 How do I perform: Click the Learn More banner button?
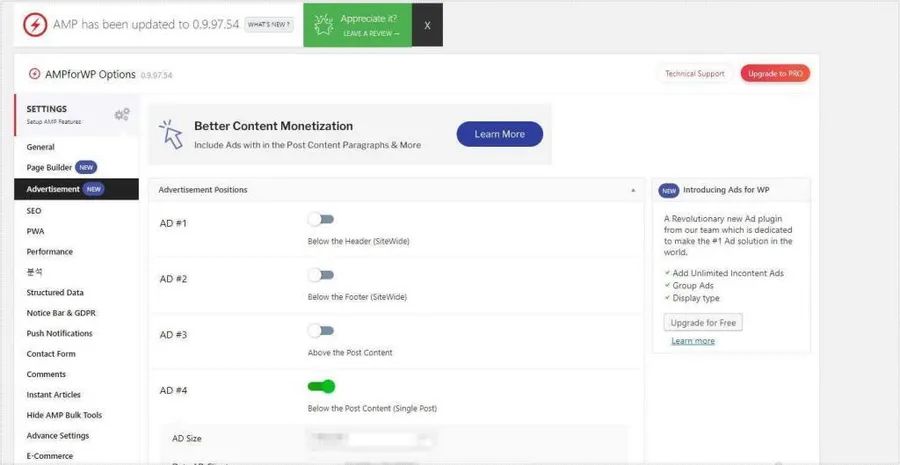click(499, 134)
